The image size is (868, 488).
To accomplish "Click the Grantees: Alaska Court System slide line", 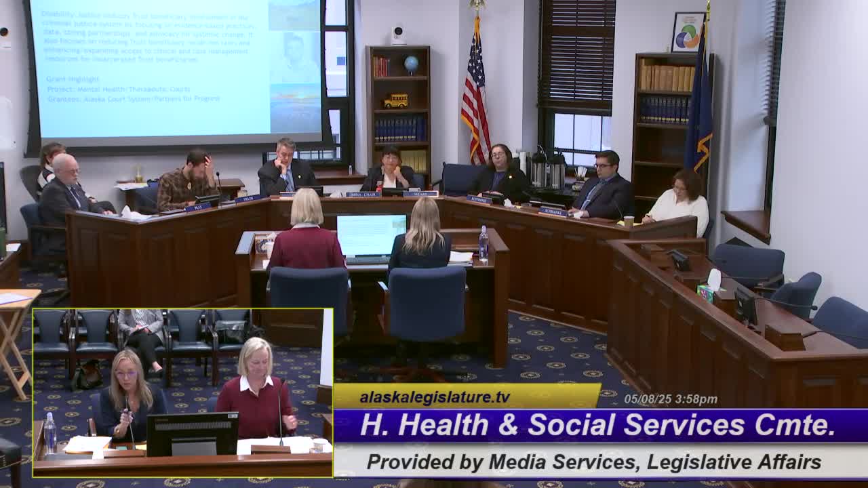I will pos(134,99).
